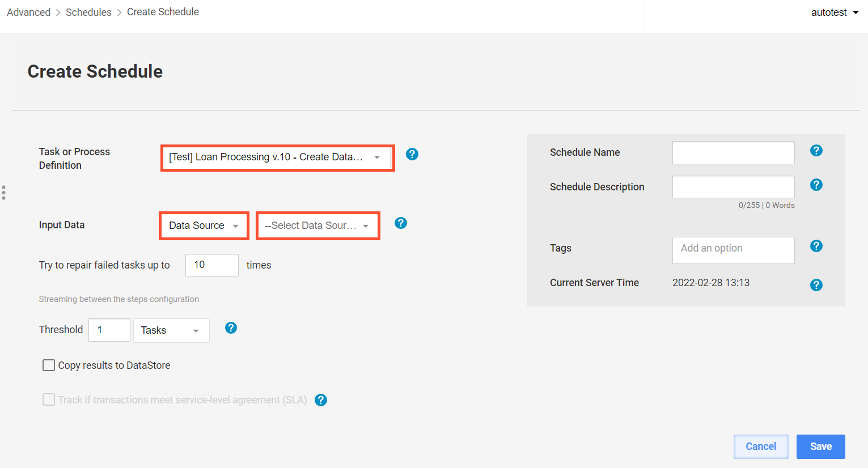Click help icon beside Tags field
Screen dimensions: 868x468
[x=816, y=246]
